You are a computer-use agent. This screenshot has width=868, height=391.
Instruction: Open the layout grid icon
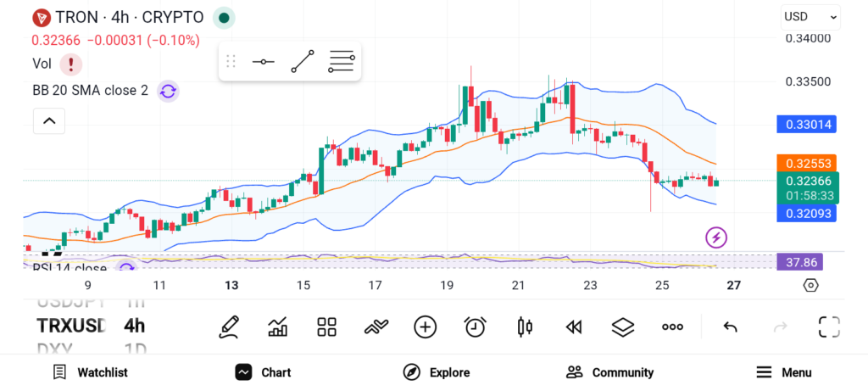click(326, 327)
